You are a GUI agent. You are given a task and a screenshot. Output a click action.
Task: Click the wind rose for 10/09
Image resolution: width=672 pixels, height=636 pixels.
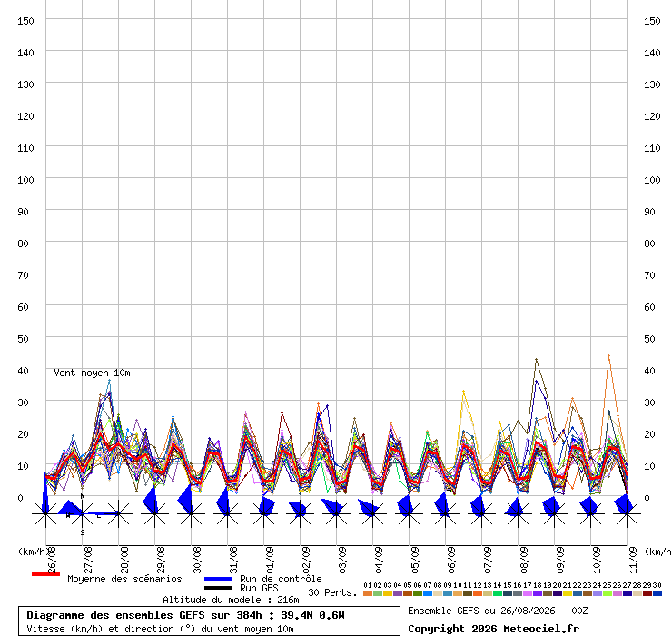click(x=590, y=513)
